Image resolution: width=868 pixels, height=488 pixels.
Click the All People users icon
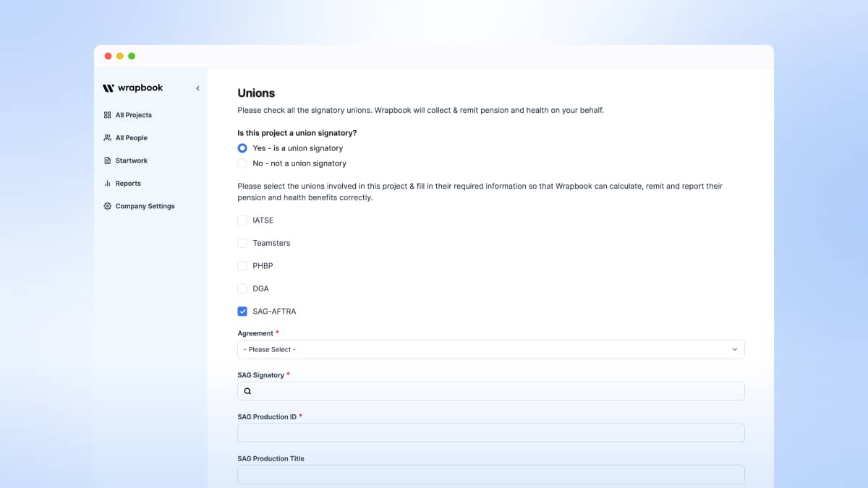[x=108, y=137]
